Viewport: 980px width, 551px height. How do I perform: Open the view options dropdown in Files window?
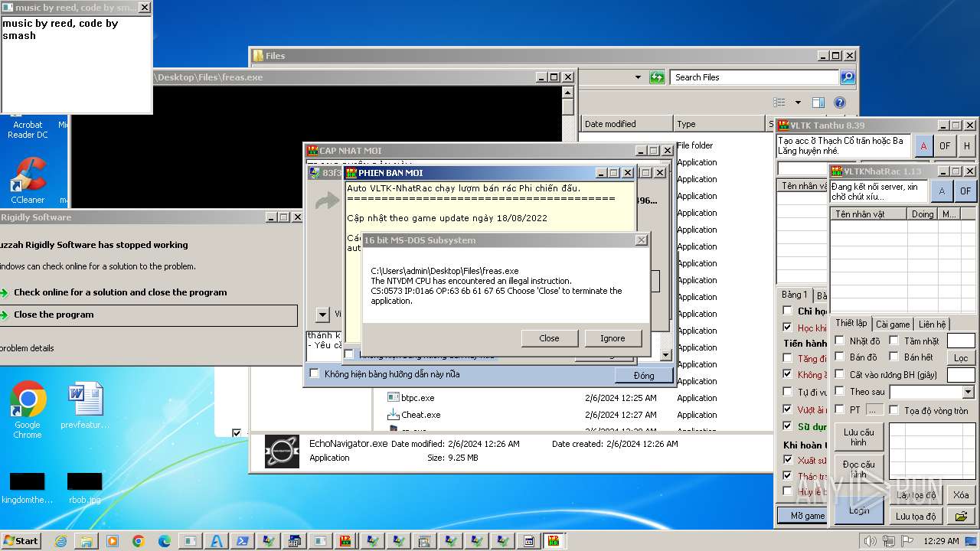(798, 103)
